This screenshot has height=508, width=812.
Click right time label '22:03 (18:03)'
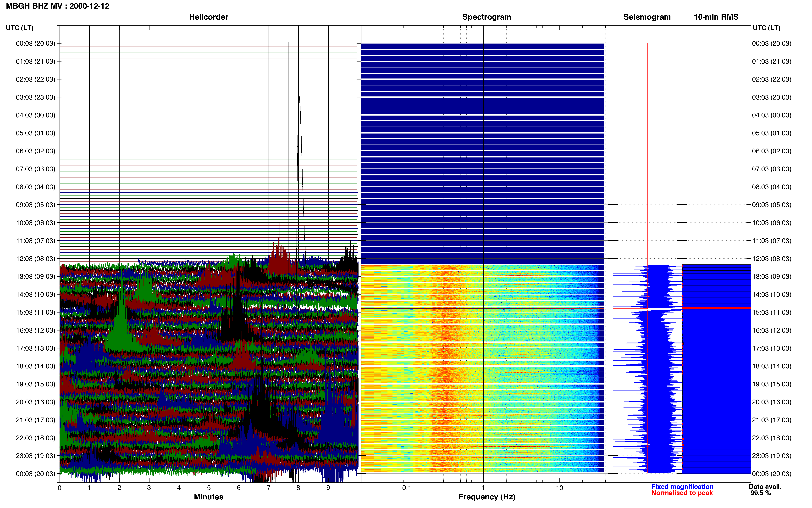(772, 438)
